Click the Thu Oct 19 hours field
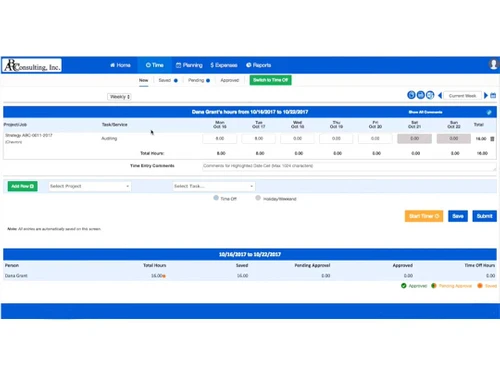 [x=336, y=138]
